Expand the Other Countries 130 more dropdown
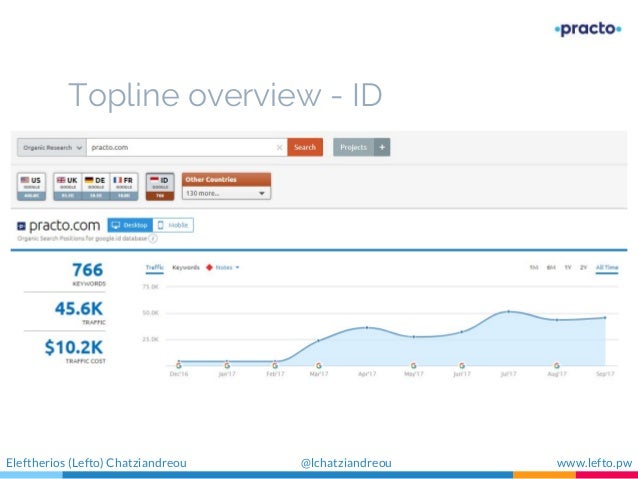The width and height of the screenshot is (638, 479). (226, 193)
